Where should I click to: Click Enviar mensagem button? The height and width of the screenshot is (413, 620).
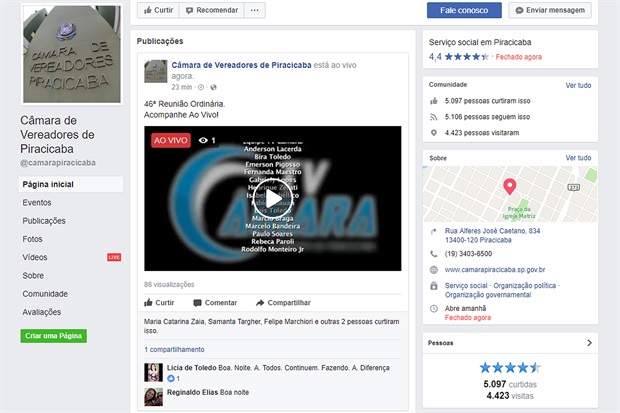550,10
